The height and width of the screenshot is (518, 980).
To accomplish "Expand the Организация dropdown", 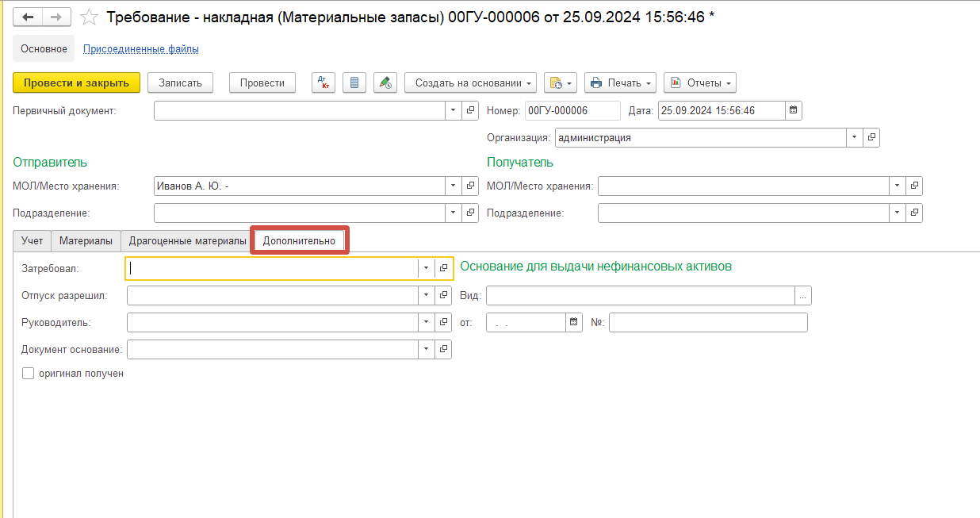I will pyautogui.click(x=855, y=137).
